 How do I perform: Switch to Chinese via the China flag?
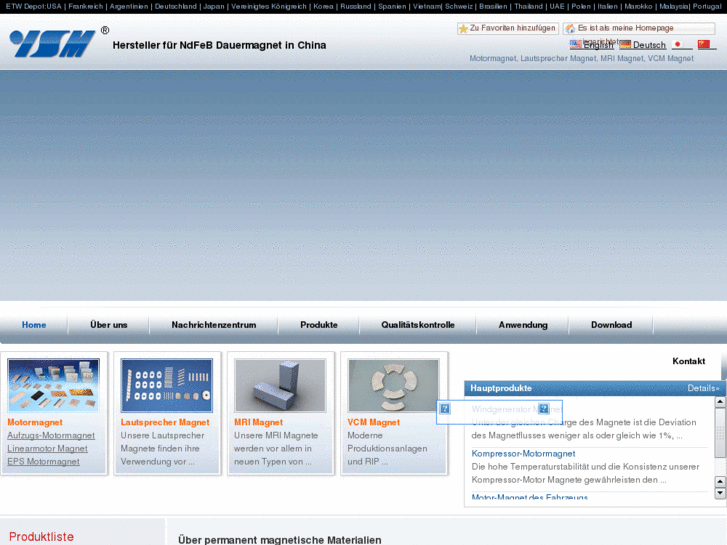[x=704, y=45]
